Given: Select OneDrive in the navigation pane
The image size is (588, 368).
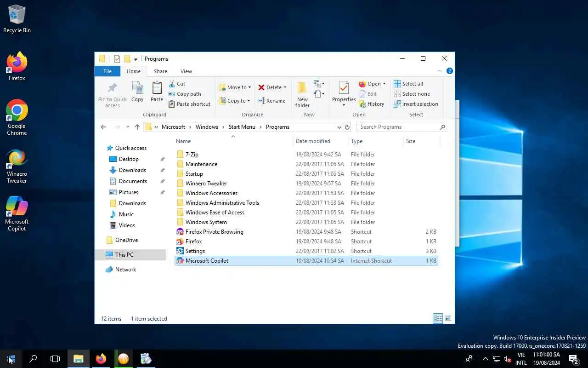Looking at the screenshot, I should tap(126, 240).
